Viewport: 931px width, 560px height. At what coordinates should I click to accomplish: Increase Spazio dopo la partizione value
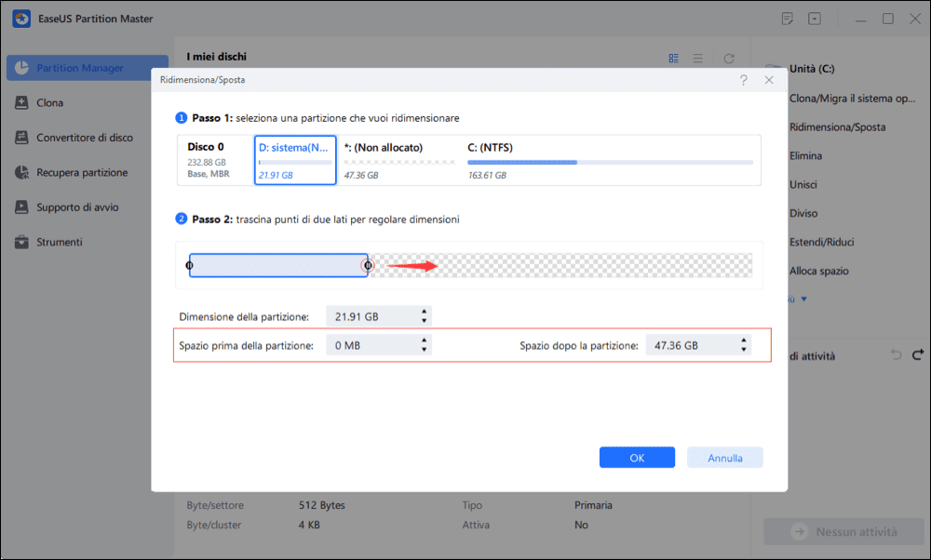click(743, 340)
